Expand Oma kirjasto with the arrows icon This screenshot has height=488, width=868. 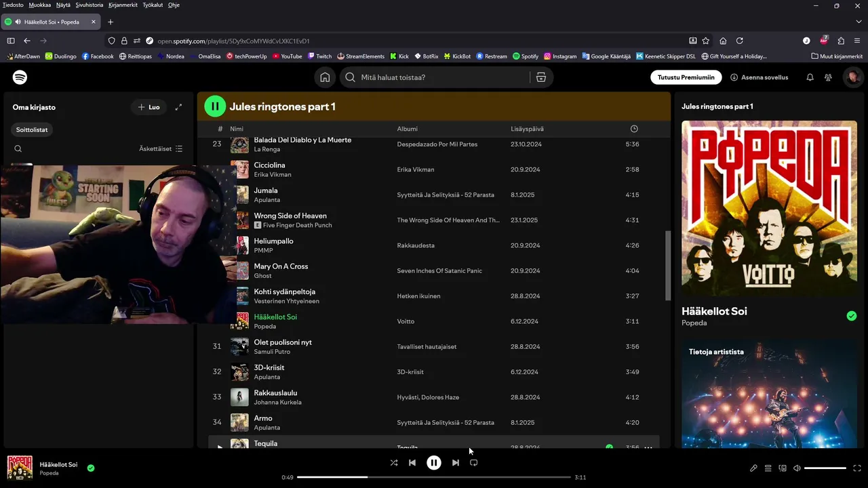point(178,107)
